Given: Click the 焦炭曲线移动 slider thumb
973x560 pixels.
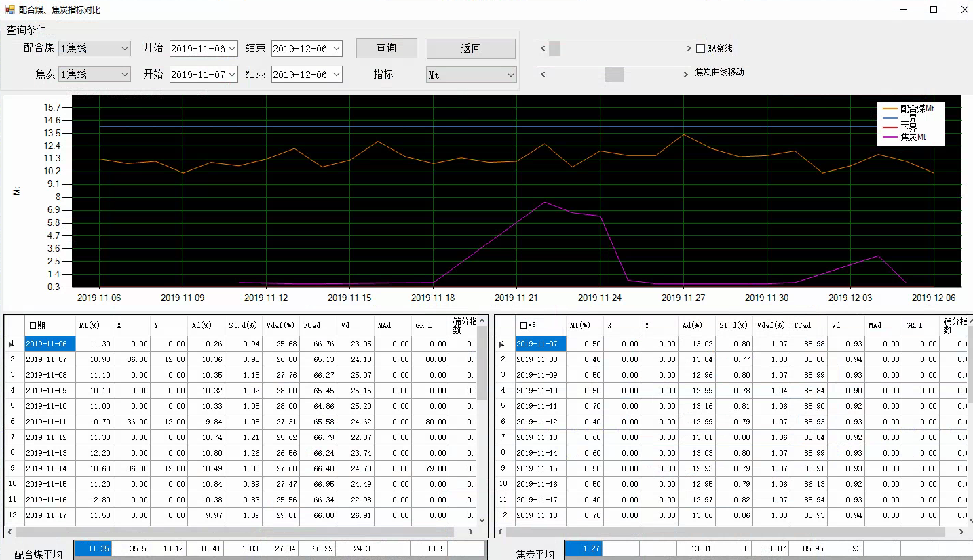Looking at the screenshot, I should pyautogui.click(x=614, y=74).
